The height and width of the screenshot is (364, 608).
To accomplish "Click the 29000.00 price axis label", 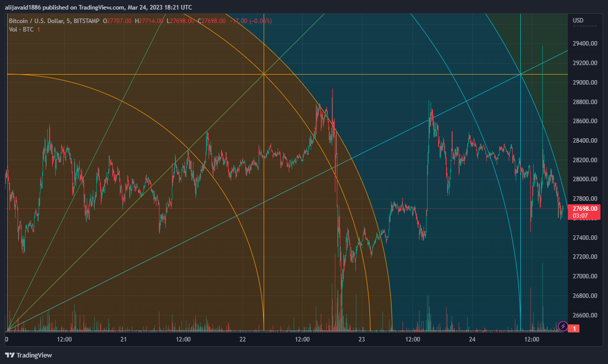I will [585, 82].
